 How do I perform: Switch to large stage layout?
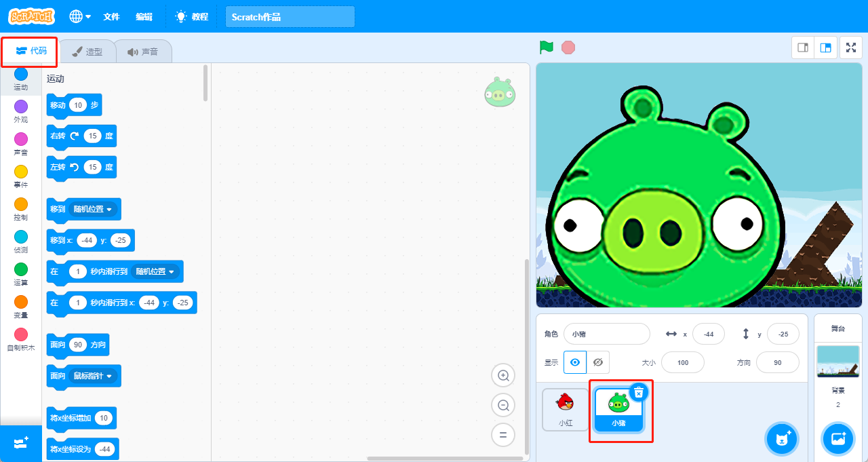(825, 47)
